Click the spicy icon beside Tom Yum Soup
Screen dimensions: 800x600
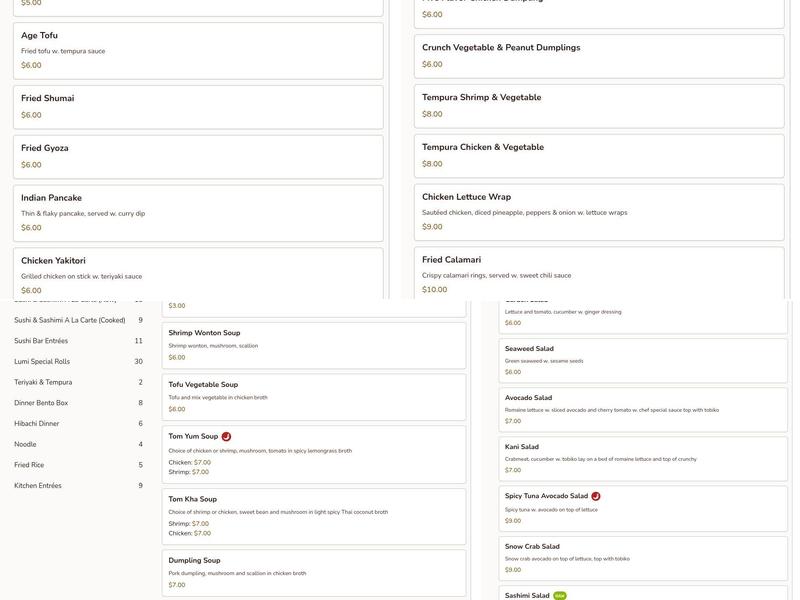point(226,436)
